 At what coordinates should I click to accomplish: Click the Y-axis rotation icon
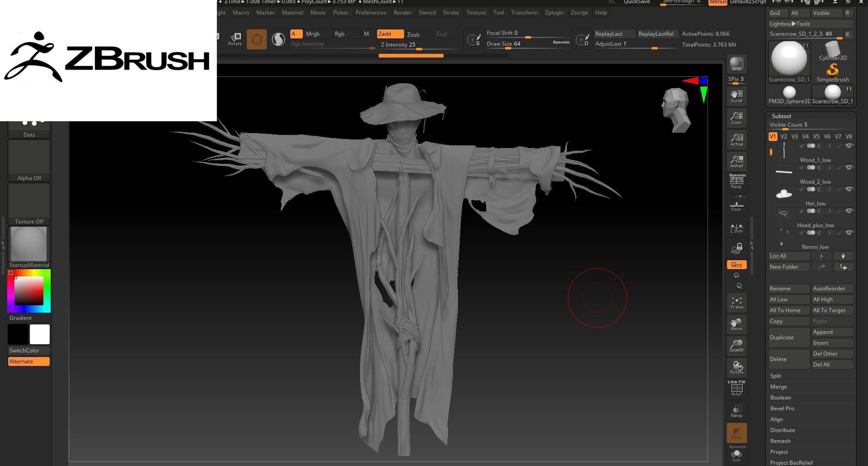[x=736, y=276]
